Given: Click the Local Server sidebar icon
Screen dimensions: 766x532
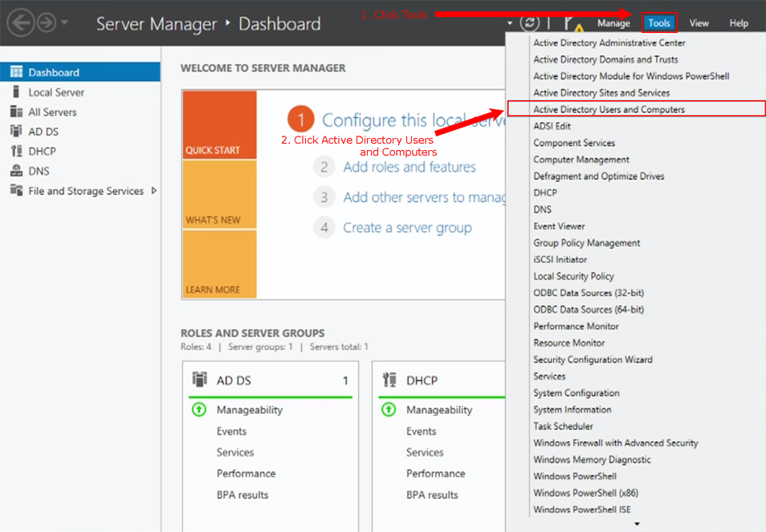Looking at the screenshot, I should pos(16,91).
